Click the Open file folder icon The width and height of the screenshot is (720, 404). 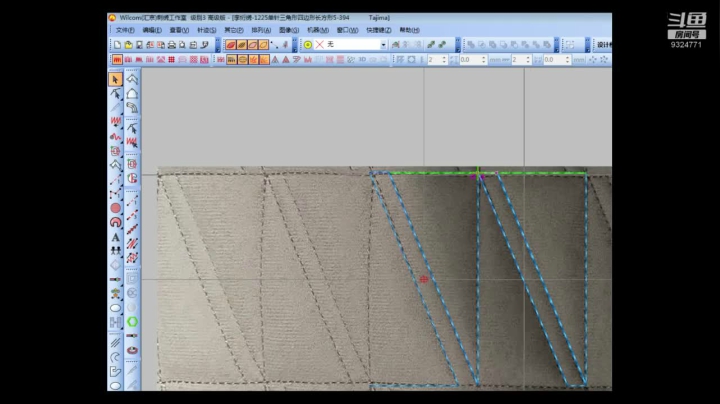128,45
